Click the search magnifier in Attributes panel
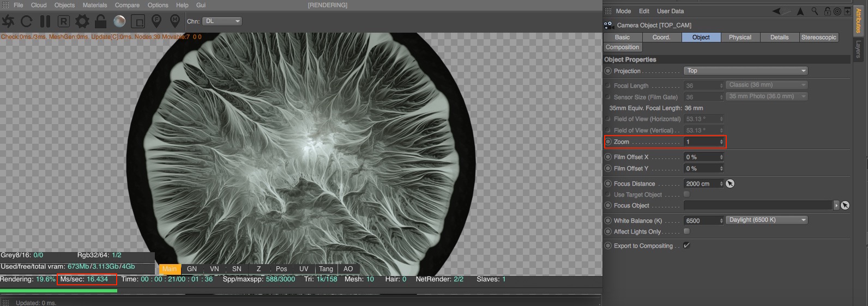The width and height of the screenshot is (868, 306). pyautogui.click(x=815, y=11)
